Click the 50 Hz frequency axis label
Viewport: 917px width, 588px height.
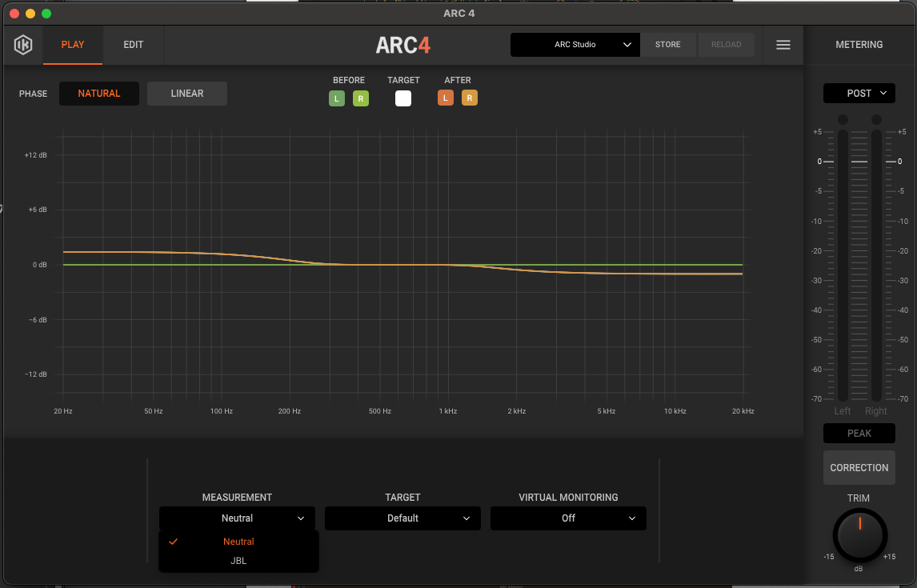153,411
